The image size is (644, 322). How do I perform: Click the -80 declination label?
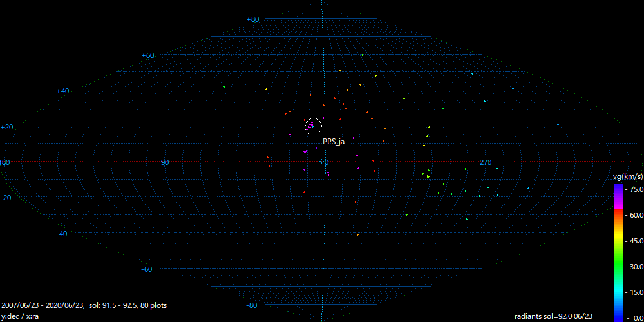click(252, 305)
